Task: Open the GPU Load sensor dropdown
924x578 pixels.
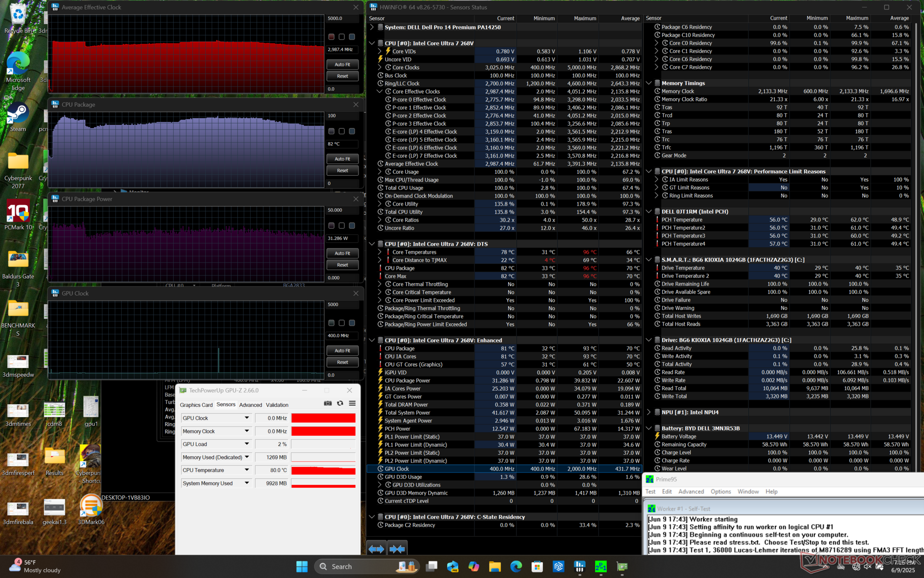Action: [247, 444]
